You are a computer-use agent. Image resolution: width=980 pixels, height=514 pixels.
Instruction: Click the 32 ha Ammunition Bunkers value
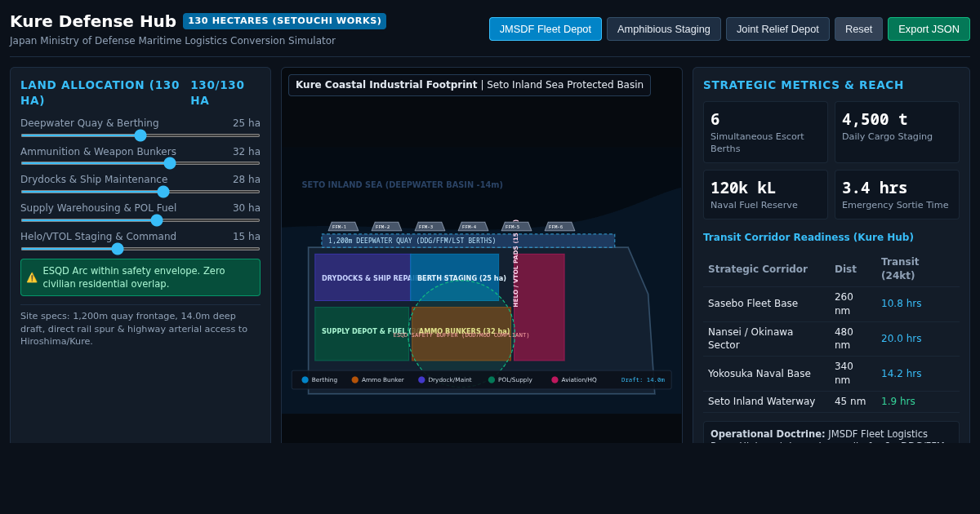247,152
